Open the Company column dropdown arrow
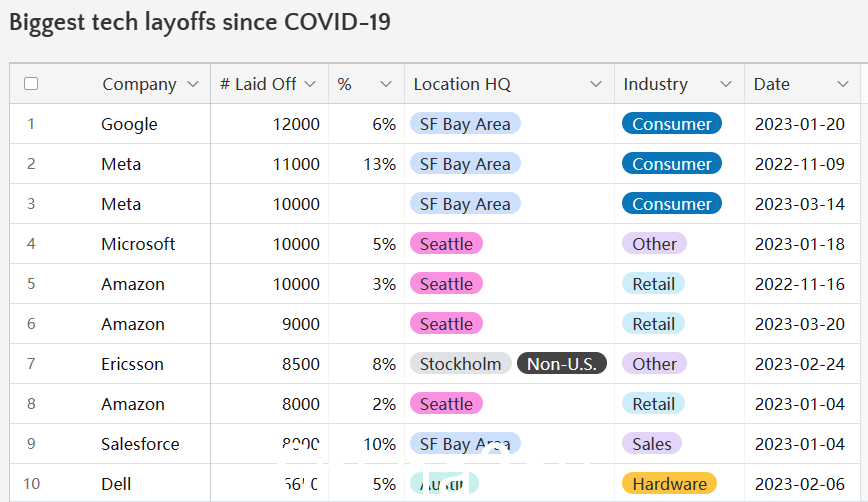The width and height of the screenshot is (868, 502). [193, 84]
